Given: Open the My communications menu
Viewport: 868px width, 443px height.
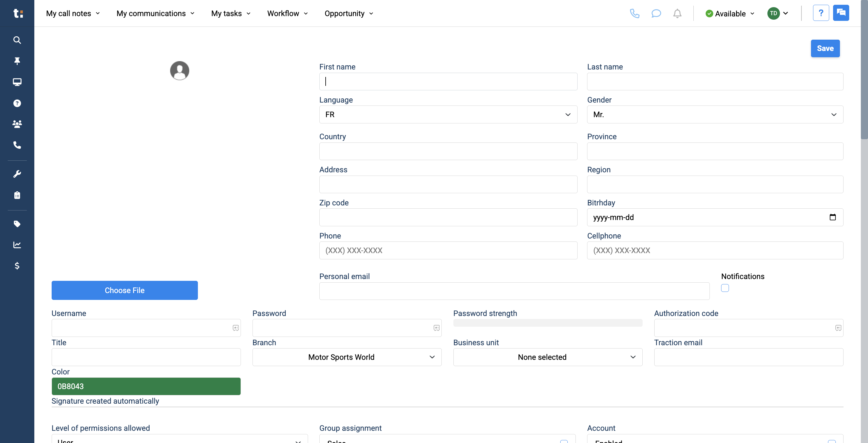Looking at the screenshot, I should pyautogui.click(x=155, y=13).
